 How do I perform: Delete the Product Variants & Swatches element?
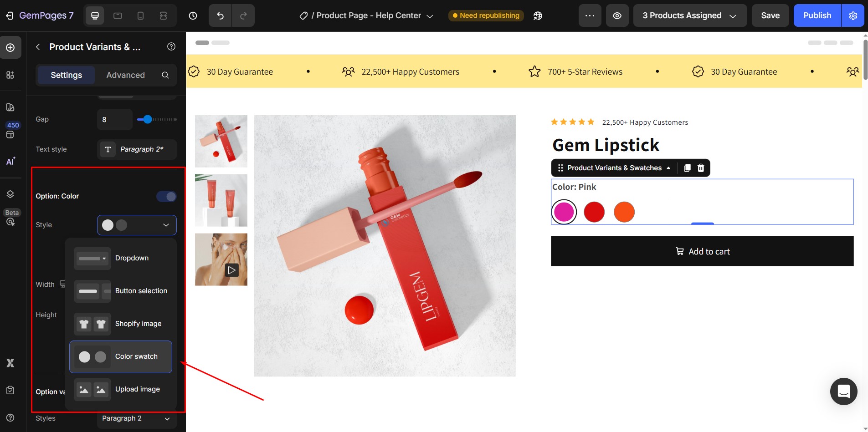tap(700, 168)
